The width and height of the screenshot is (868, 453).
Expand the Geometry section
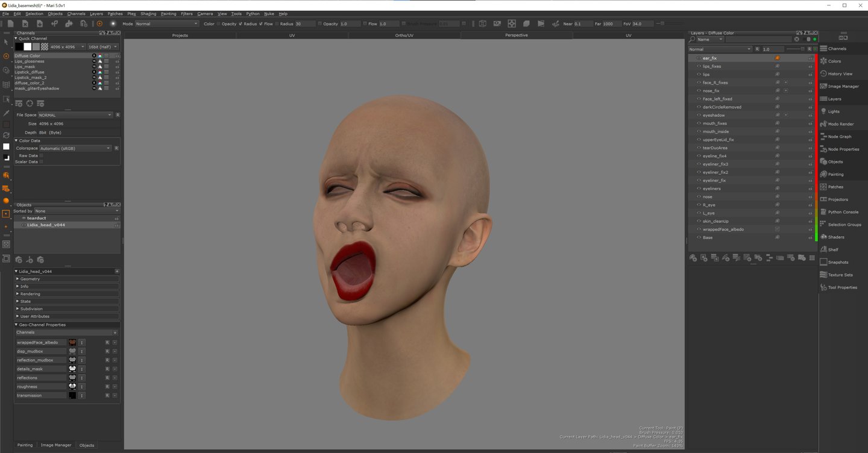point(30,279)
